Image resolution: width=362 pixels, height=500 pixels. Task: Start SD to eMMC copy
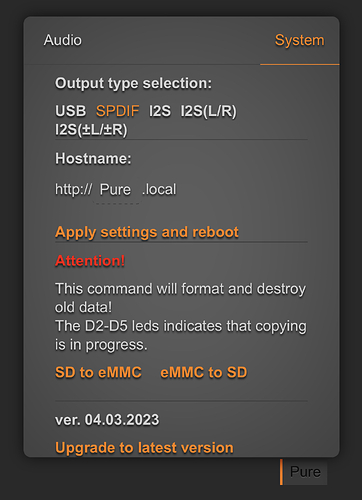point(98,372)
